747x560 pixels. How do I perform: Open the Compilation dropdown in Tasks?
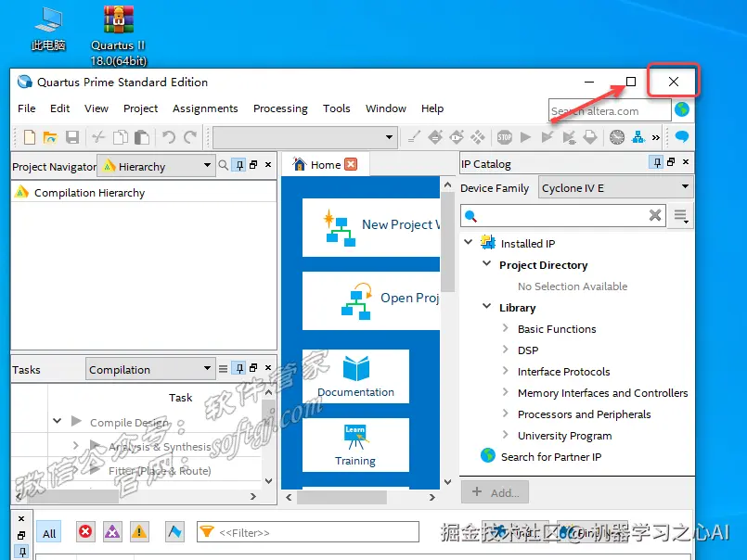point(150,369)
